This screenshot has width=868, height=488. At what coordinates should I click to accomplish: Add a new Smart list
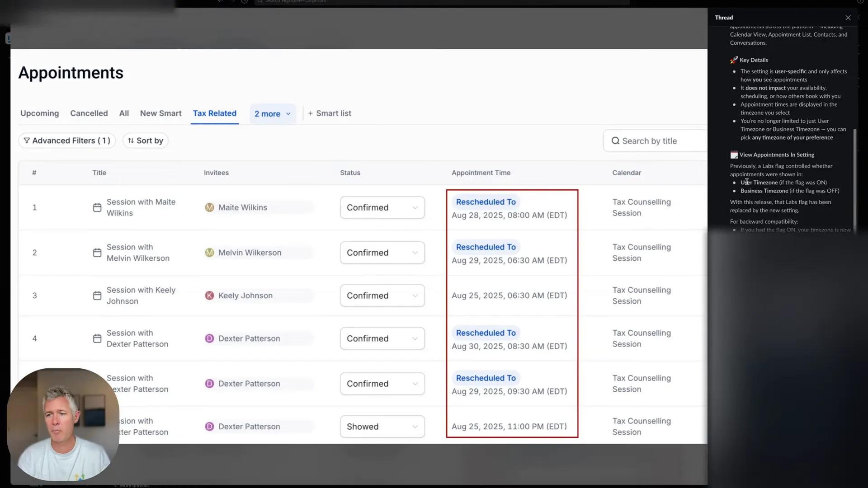[330, 113]
